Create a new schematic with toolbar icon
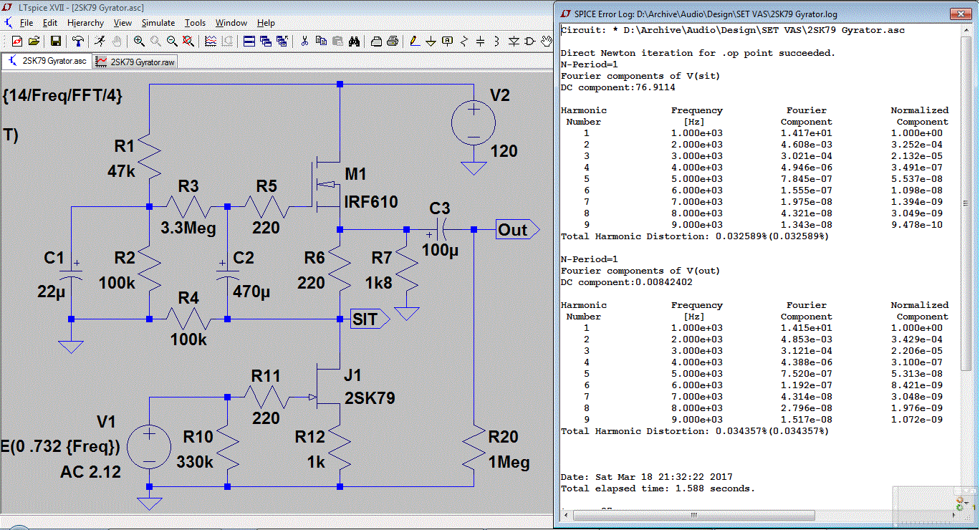 [x=17, y=42]
